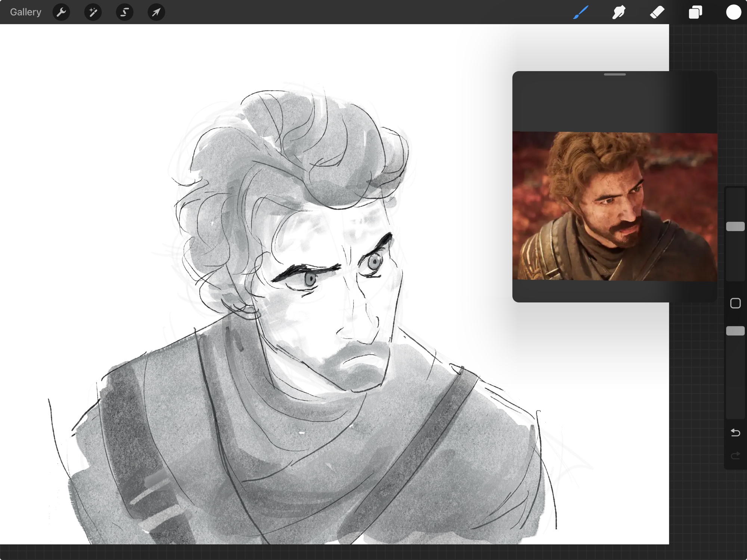
Task: Click the reference photo of bearded man
Action: [614, 206]
